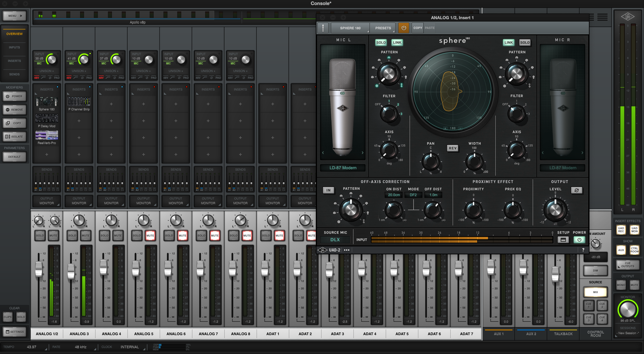Viewport: 644px width, 354px height.
Task: Open the plugin window drag-handle menu
Action: pos(323,28)
